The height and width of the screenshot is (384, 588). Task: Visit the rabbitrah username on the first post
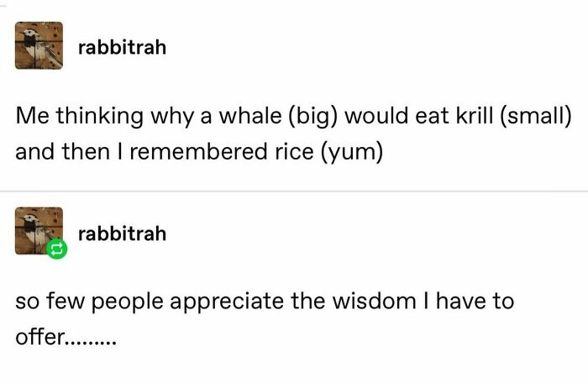[x=122, y=47]
